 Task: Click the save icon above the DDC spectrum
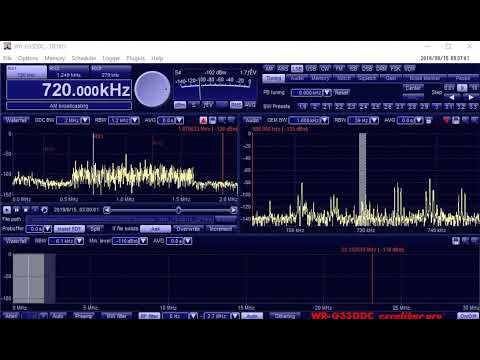(x=212, y=120)
